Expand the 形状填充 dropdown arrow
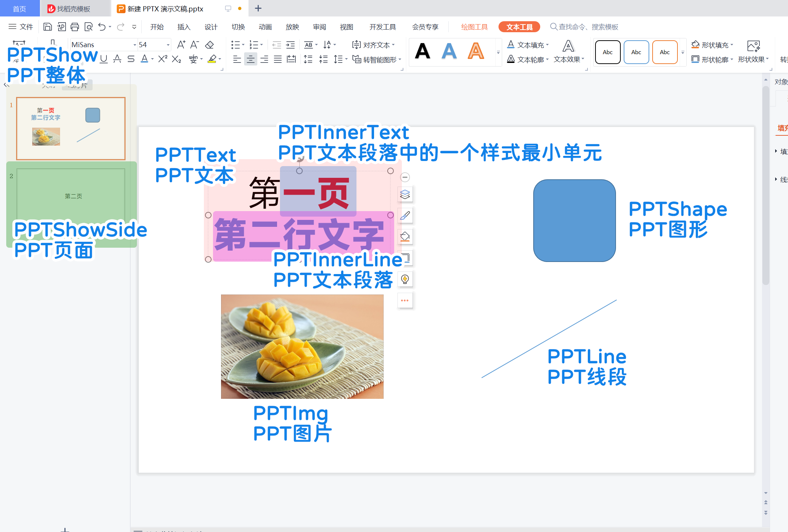Screen dimensions: 788x532 (732, 45)
